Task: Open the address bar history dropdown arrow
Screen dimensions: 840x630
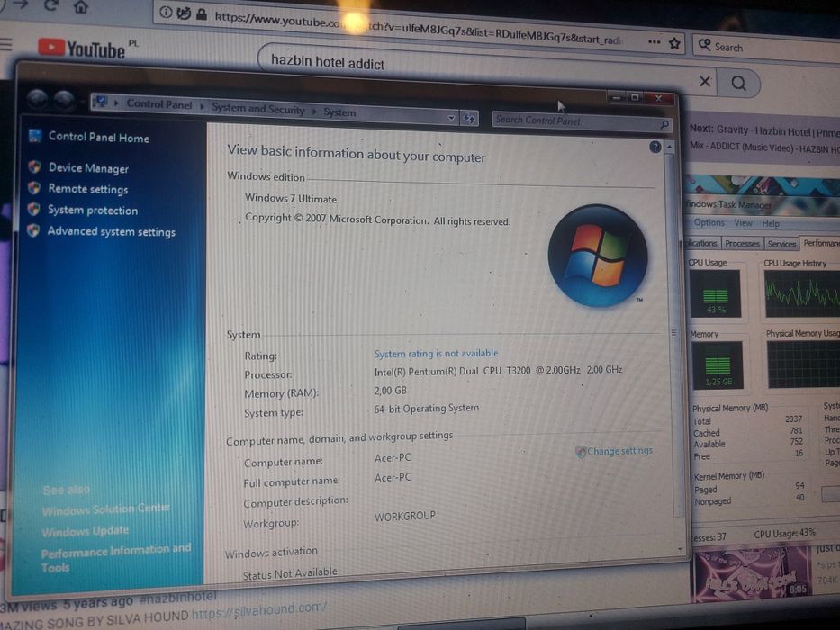Action: click(452, 117)
